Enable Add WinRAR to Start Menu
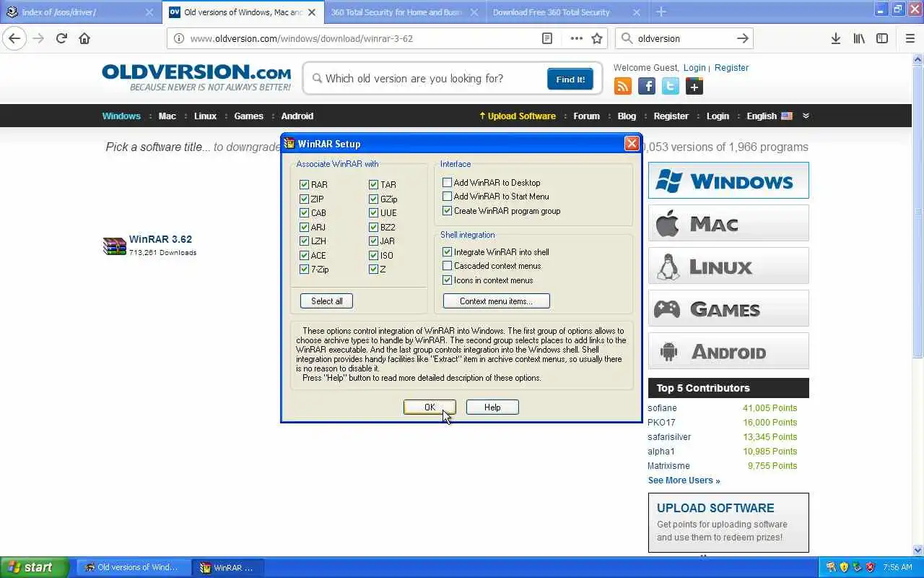The height and width of the screenshot is (578, 924). tap(447, 197)
